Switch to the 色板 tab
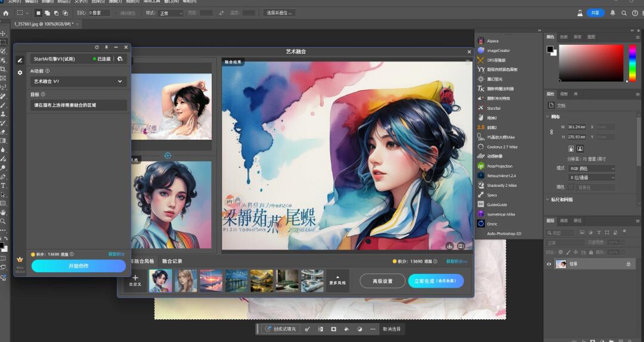The width and height of the screenshot is (644, 342). (x=564, y=37)
